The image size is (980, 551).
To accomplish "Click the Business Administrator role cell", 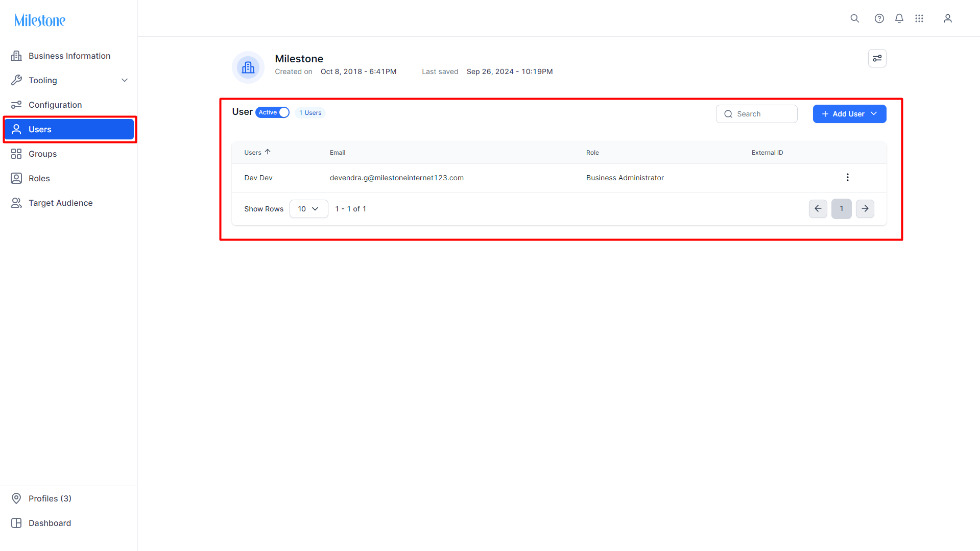I will coord(625,178).
